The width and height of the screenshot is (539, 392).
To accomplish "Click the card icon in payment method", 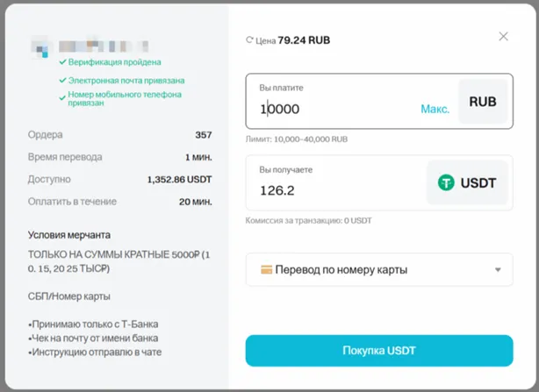I will click(266, 270).
